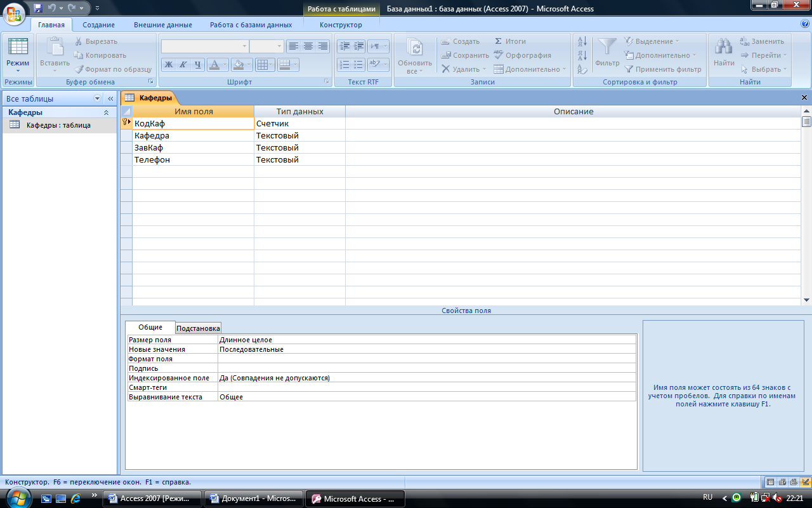The image size is (812, 508).
Task: Switch to Datasheet view in status bar
Action: tap(771, 482)
